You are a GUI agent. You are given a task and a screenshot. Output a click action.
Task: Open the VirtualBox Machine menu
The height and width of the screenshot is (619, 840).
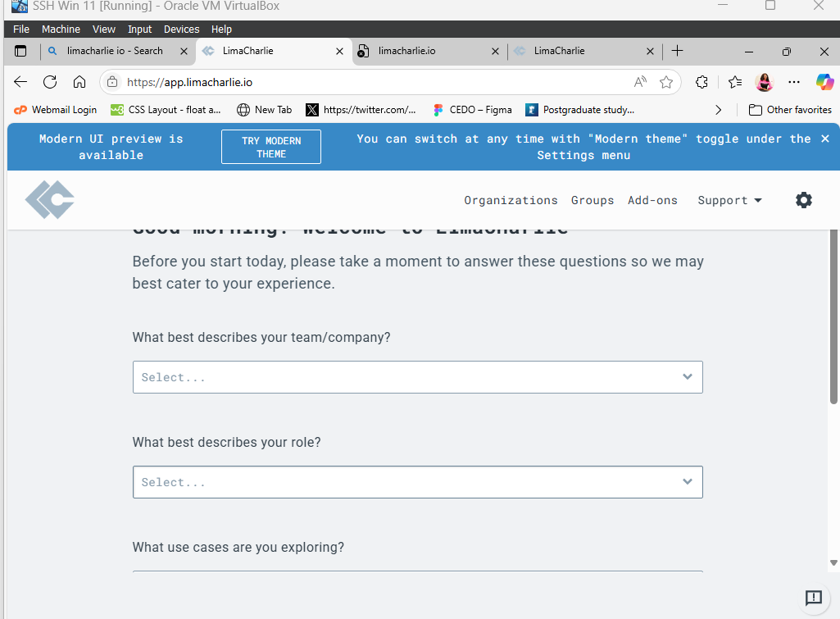tap(61, 30)
